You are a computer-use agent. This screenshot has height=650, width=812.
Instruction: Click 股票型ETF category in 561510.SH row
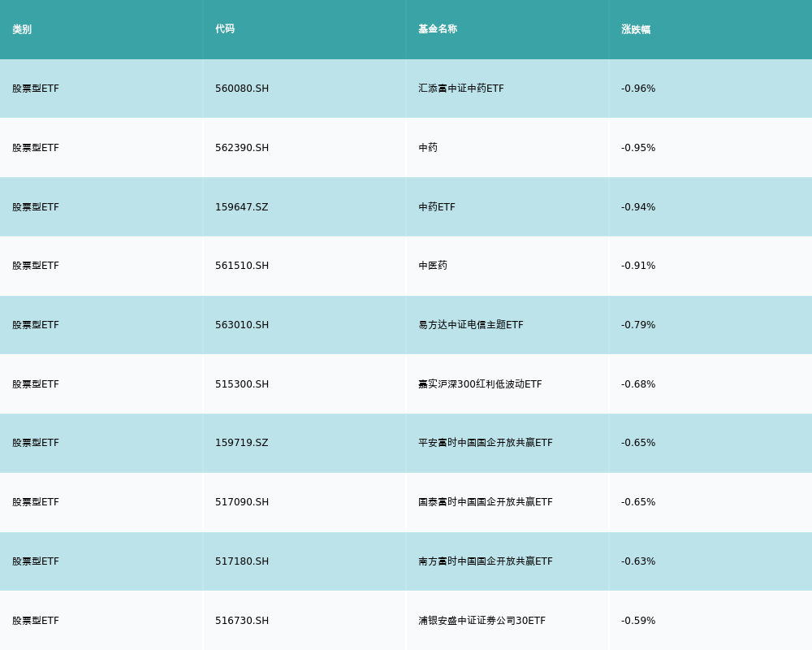click(36, 266)
